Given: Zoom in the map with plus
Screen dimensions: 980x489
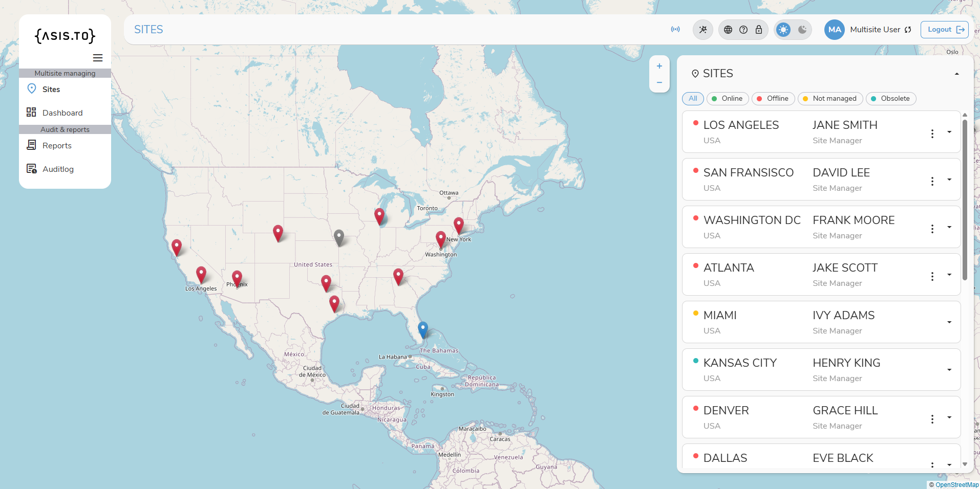Looking at the screenshot, I should [659, 66].
